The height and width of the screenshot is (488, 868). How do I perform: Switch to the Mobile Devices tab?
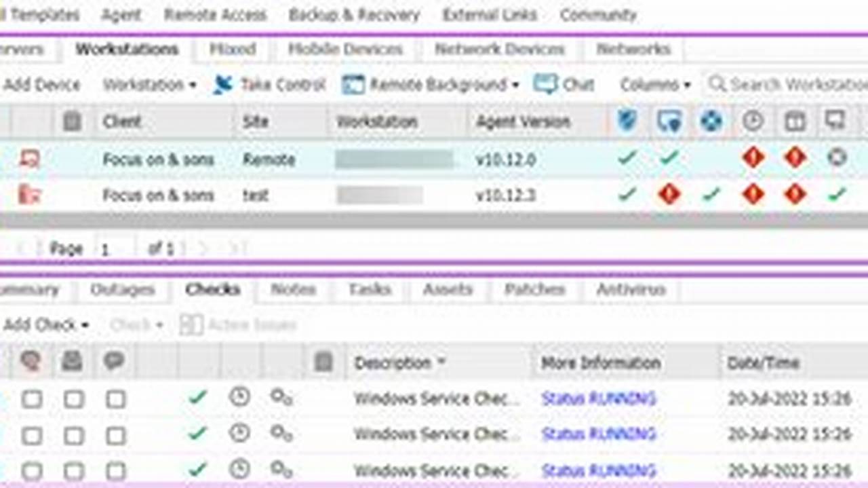(x=345, y=49)
